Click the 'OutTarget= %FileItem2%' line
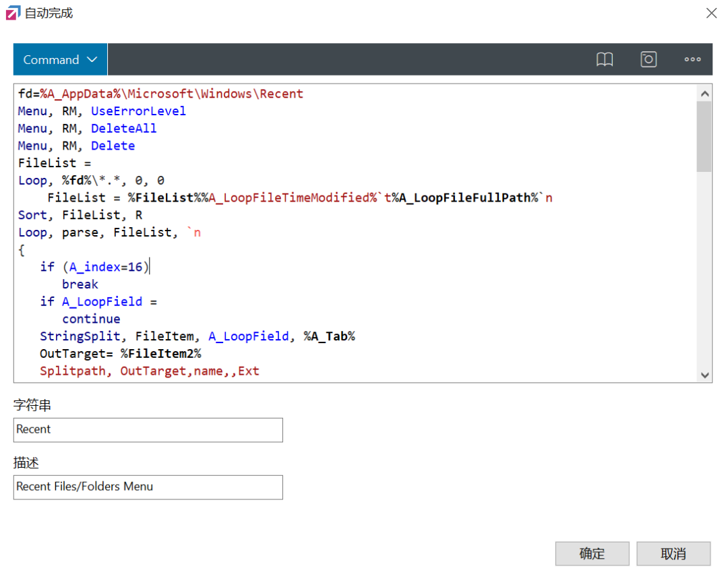 point(120,354)
